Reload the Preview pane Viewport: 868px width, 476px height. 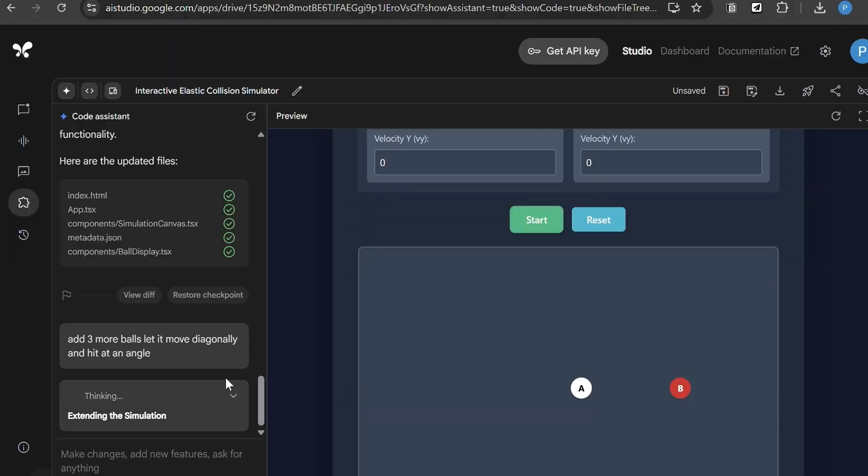point(836,116)
